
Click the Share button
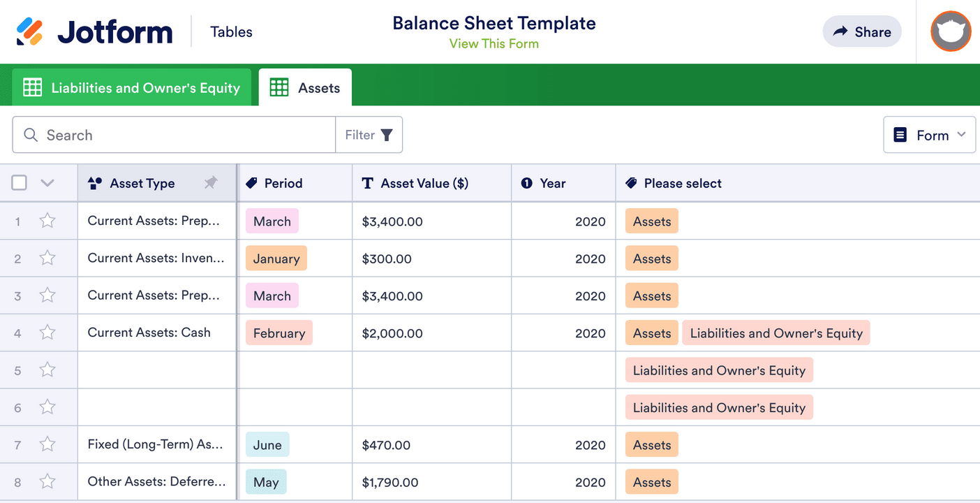(x=862, y=32)
